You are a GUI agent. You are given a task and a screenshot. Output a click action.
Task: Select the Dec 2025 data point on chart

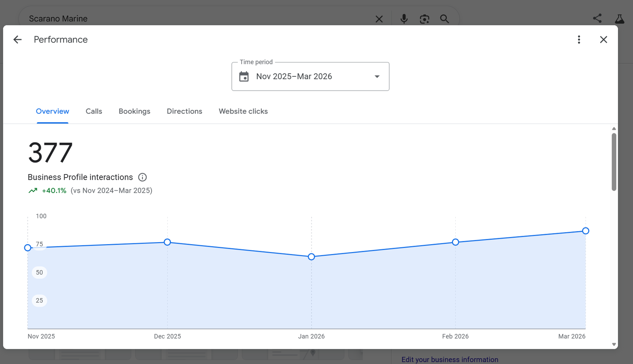[x=167, y=242]
